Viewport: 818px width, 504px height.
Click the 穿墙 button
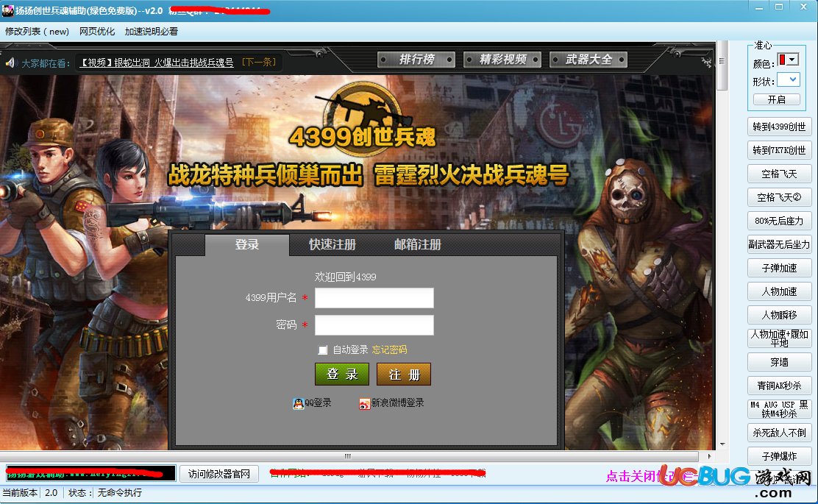coord(780,362)
